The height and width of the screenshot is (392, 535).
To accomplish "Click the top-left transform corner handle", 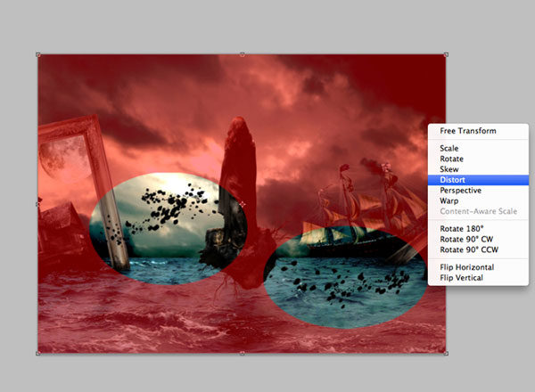I will [x=38, y=54].
